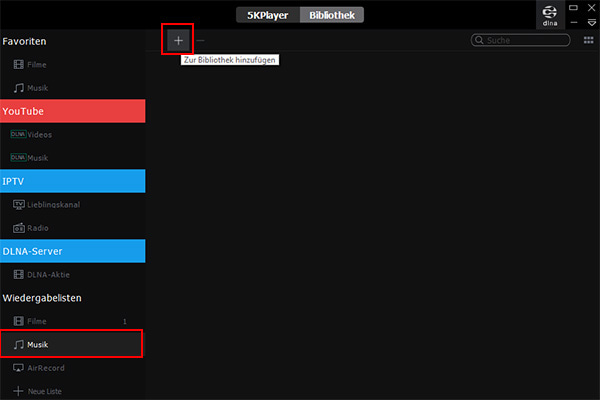600x400 pixels.
Task: Click the film icon beside DLNA-Aktie
Action: click(18, 274)
